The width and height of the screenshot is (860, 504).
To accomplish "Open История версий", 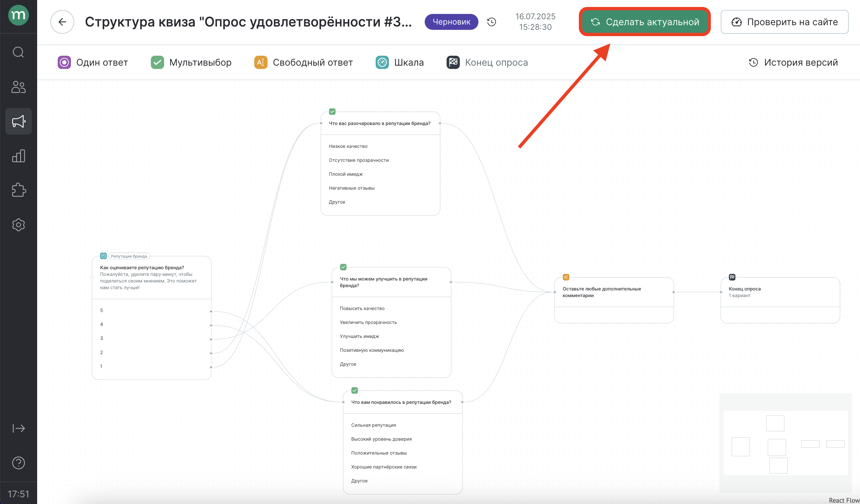I will point(793,62).
